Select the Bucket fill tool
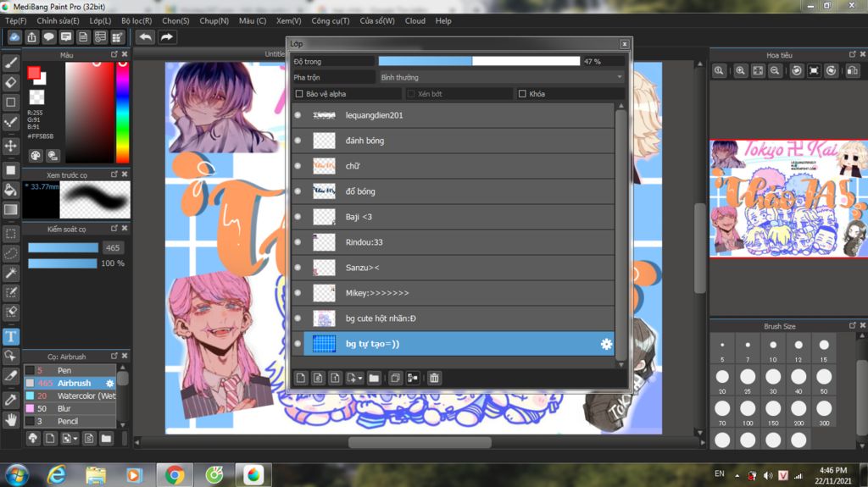Screen dimensions: 868x487 tap(10, 190)
